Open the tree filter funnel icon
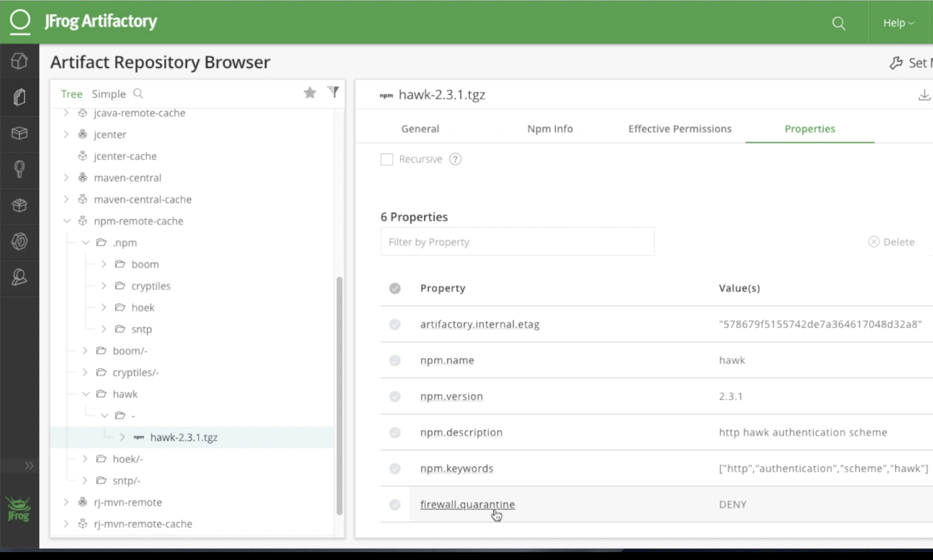933x560 pixels. point(333,92)
